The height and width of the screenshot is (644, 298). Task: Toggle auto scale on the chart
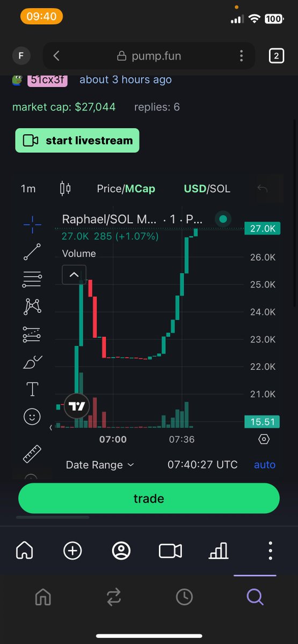[264, 465]
